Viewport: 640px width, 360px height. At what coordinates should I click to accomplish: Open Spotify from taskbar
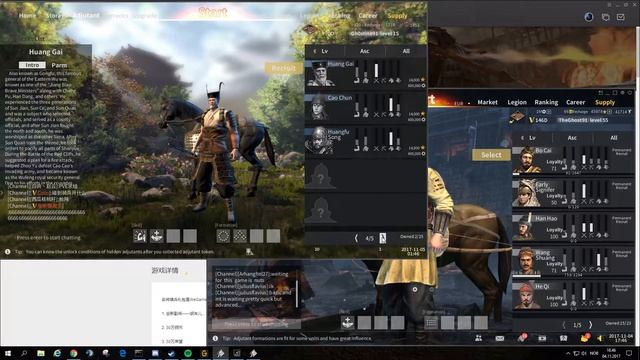pos(188,353)
